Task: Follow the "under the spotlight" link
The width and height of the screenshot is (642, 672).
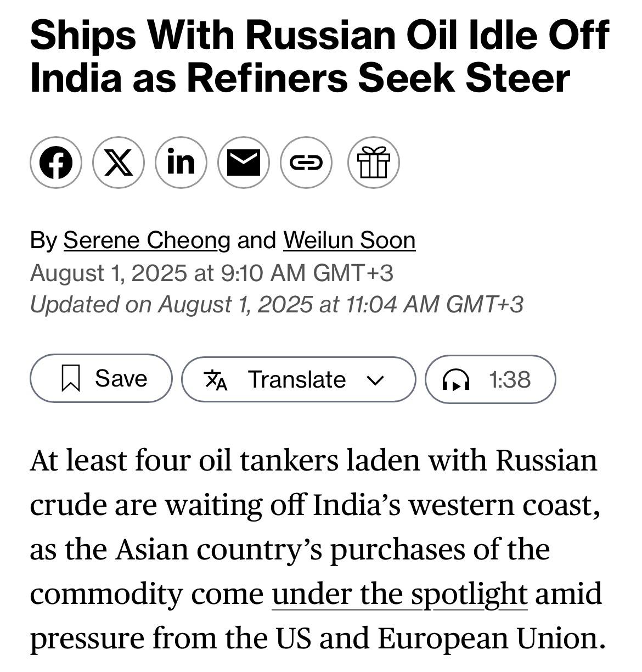Action: (399, 594)
